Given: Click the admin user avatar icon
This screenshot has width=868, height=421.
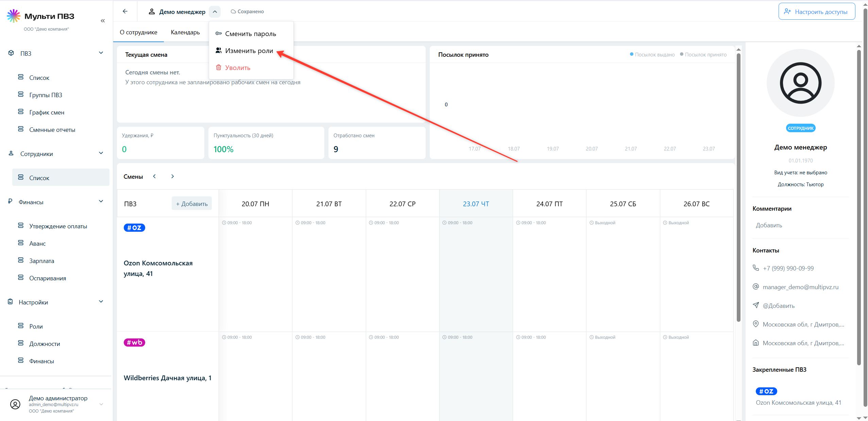Looking at the screenshot, I should tap(15, 404).
